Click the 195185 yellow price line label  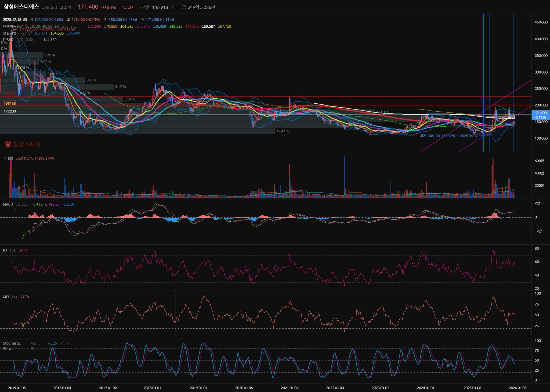tap(10, 104)
